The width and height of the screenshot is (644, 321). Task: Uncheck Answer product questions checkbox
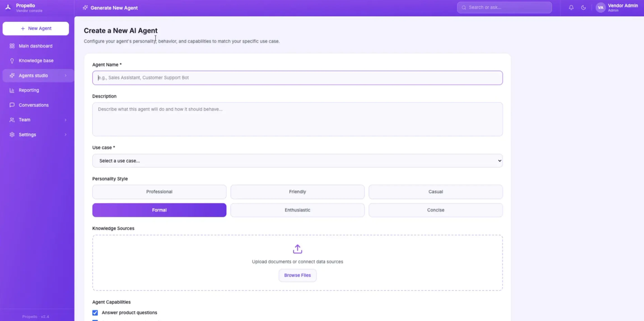tap(95, 312)
